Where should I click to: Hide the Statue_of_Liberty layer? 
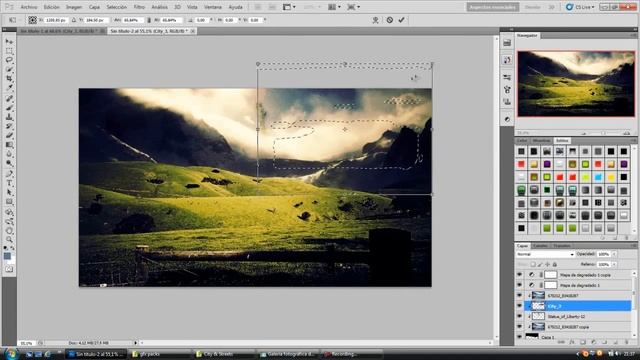click(x=519, y=316)
